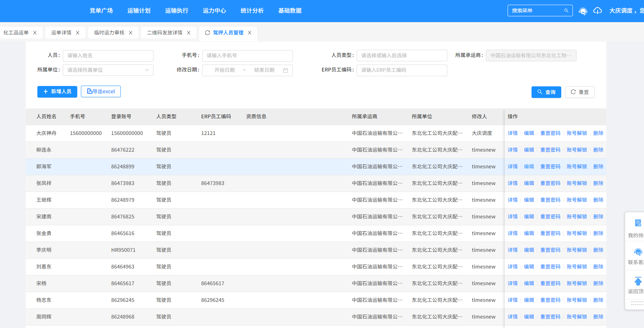Click the 新增人员 button
This screenshot has height=328, width=644.
coord(57,91)
